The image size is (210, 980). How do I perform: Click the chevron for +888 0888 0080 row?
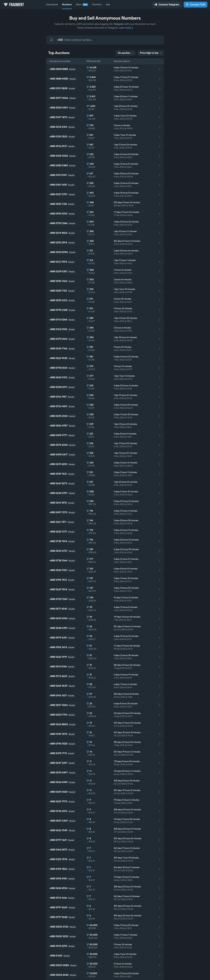point(159,79)
